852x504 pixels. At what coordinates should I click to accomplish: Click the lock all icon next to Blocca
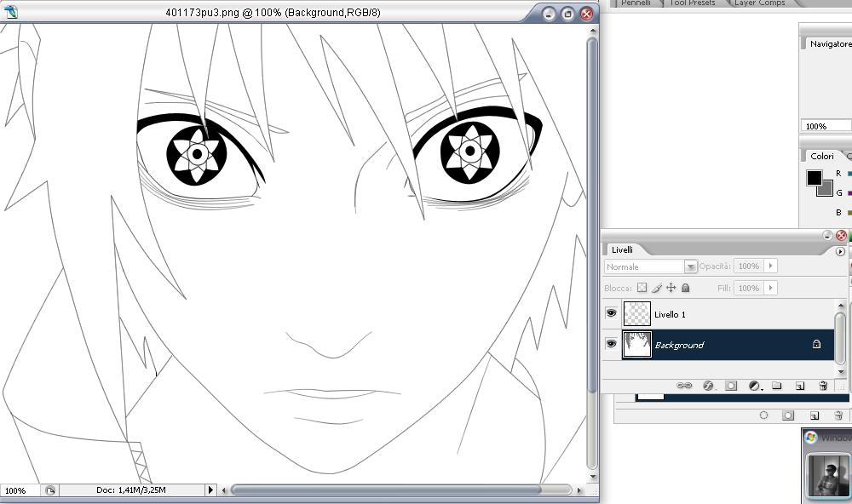coord(686,289)
